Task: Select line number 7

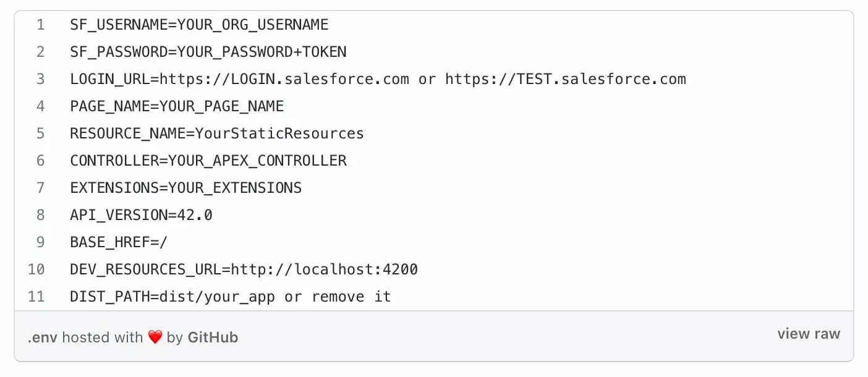Action: click(x=40, y=188)
